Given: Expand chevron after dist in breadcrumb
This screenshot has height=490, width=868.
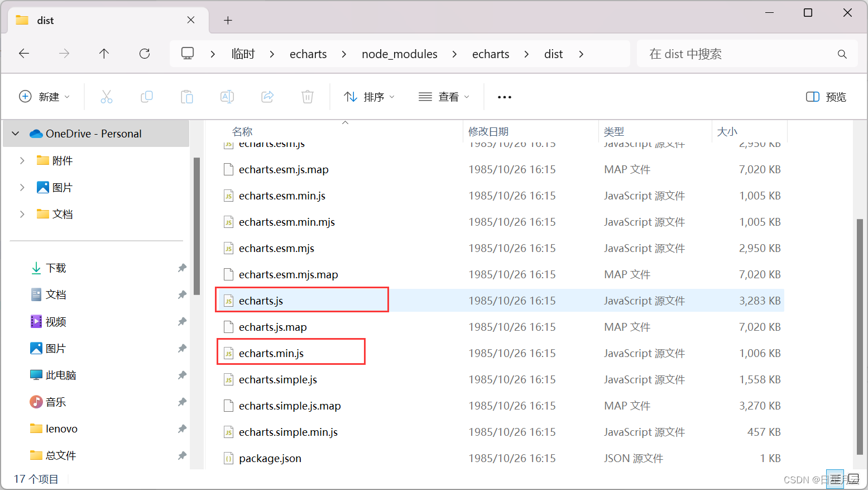Looking at the screenshot, I should [x=581, y=54].
